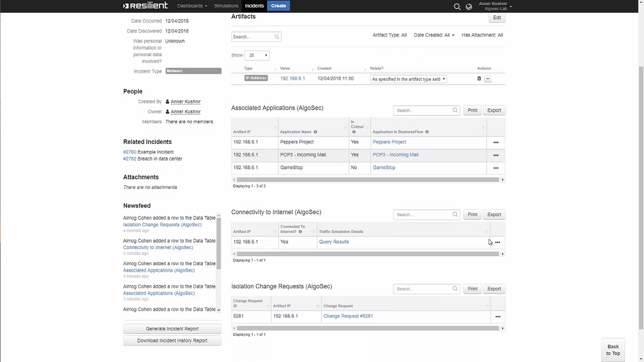Open the row menu for change request 5281
This screenshot has height=362, width=644.
498,317
